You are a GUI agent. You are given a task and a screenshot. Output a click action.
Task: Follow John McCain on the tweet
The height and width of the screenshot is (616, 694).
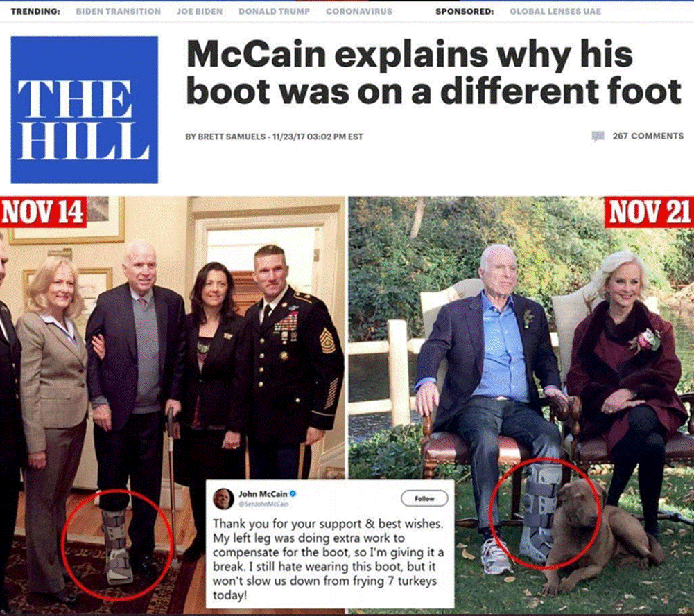424,498
